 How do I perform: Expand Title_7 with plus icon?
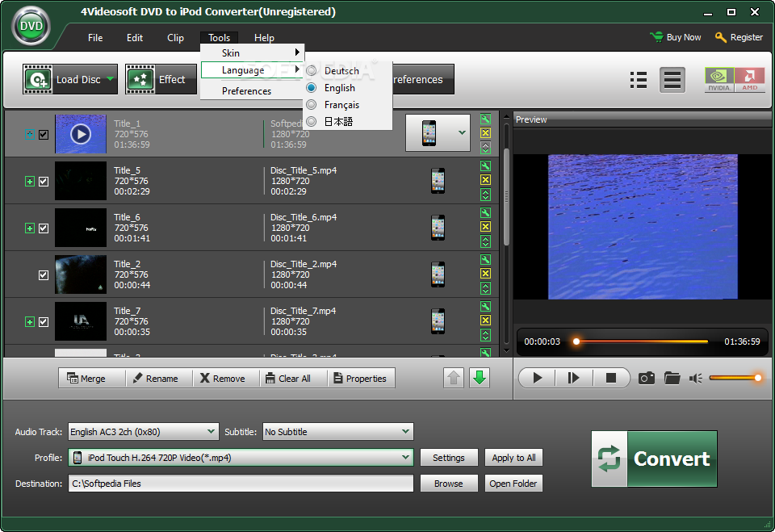coord(30,322)
